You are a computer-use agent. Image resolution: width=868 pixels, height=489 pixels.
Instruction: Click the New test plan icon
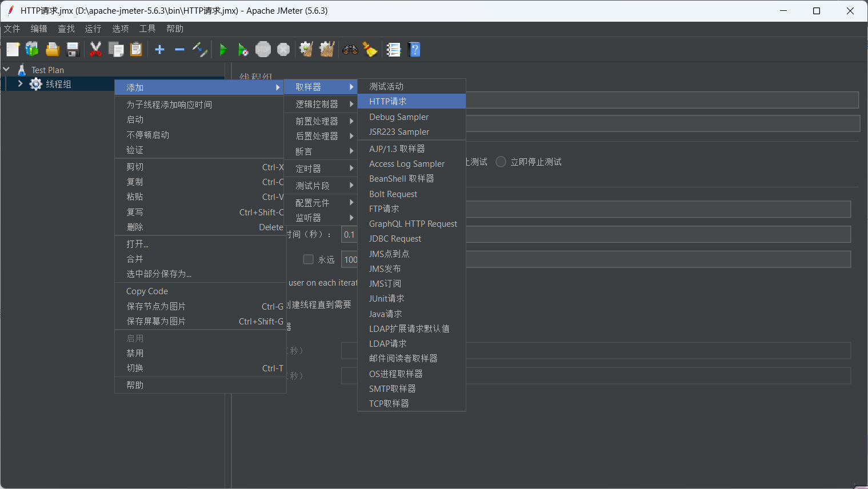tap(13, 50)
